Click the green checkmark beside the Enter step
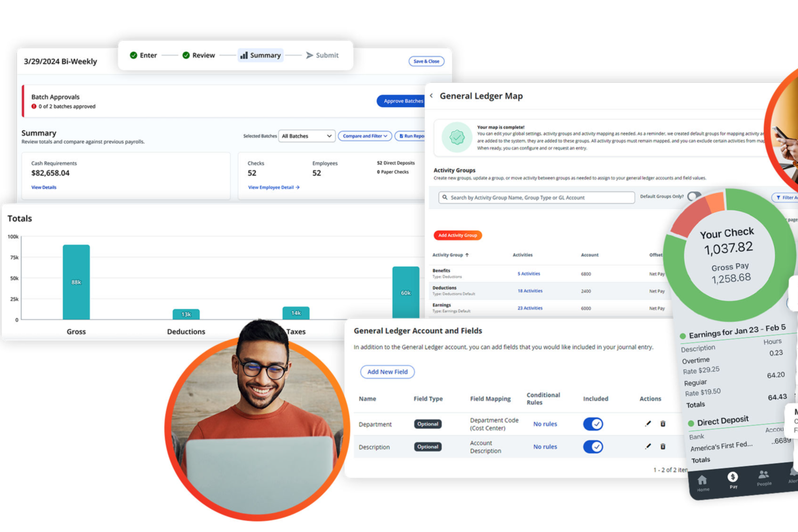 pos(133,55)
